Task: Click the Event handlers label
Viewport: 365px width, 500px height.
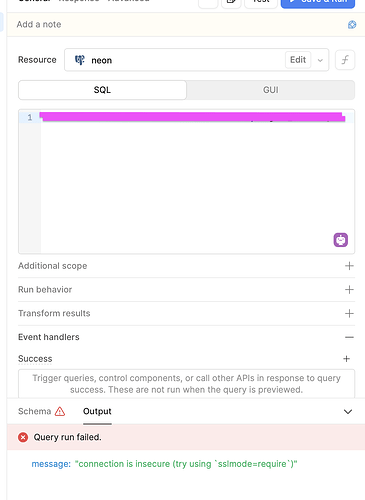Action: point(49,337)
